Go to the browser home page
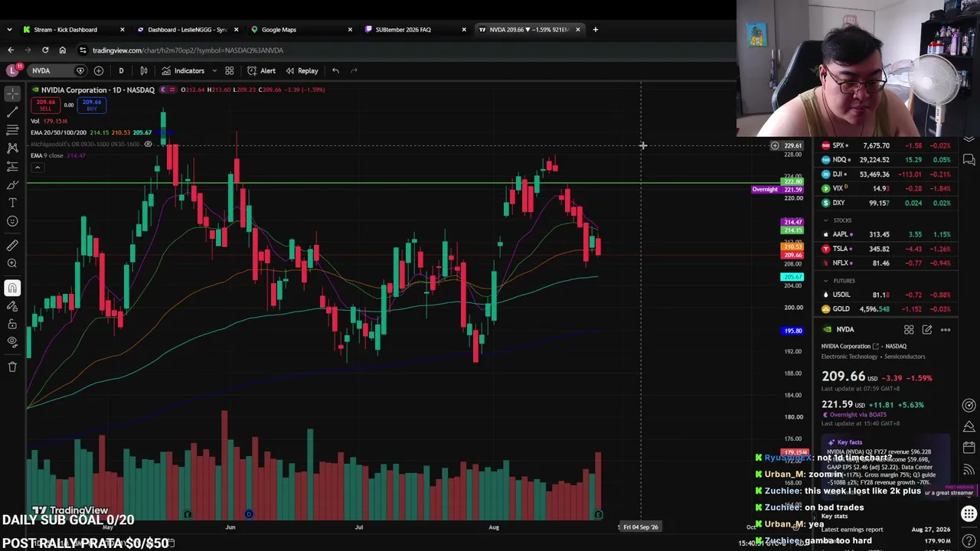This screenshot has height=551, width=980. 62,50
